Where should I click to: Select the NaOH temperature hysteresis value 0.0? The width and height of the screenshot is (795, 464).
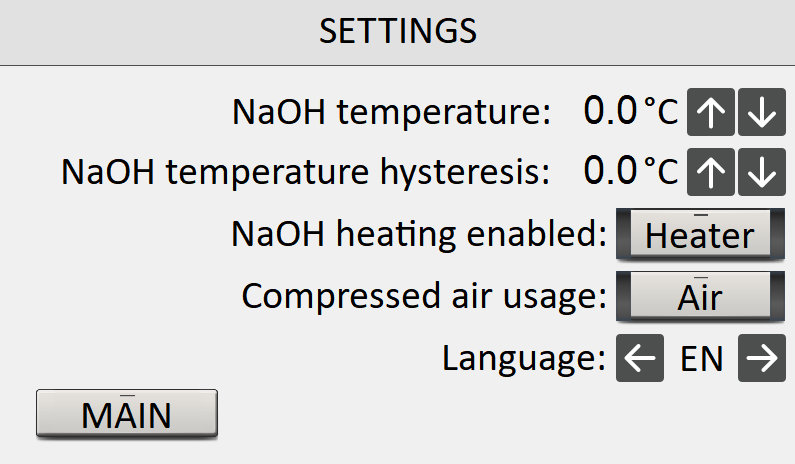tap(609, 171)
